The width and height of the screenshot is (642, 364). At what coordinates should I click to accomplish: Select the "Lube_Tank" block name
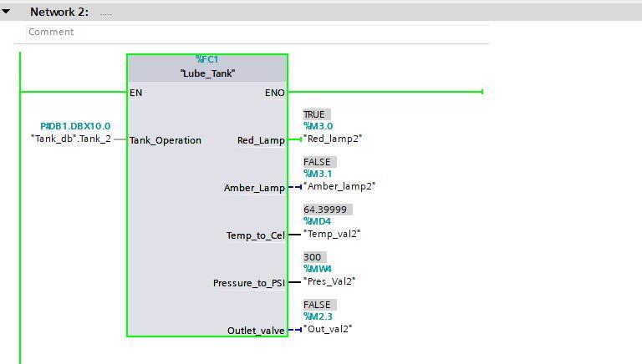tap(207, 73)
